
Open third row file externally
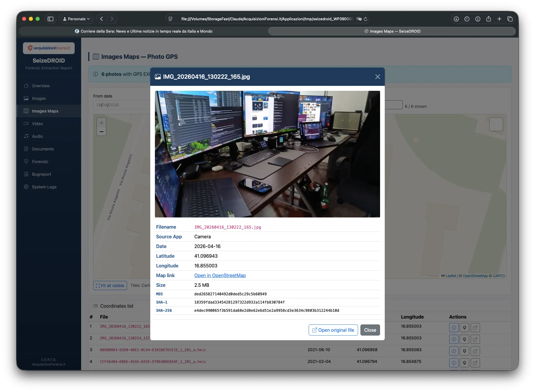[x=475, y=351]
